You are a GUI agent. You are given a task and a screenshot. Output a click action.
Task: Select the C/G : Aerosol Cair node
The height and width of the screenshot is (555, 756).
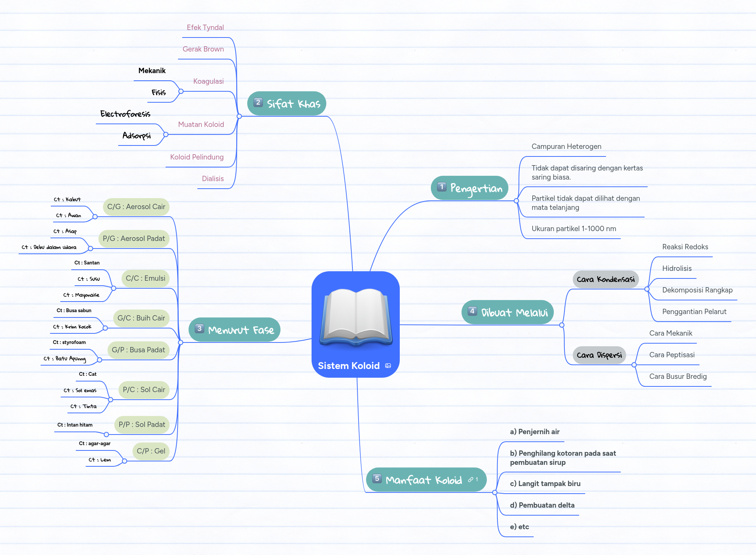[136, 207]
